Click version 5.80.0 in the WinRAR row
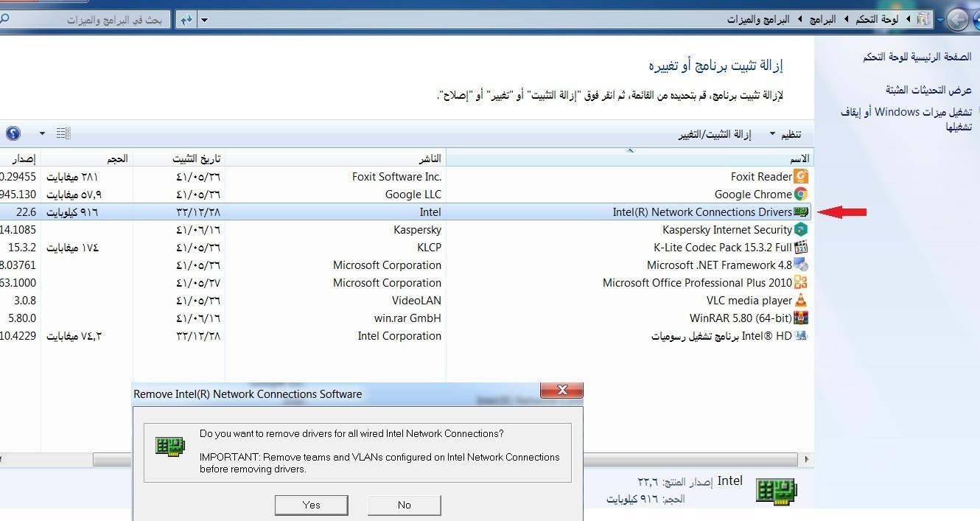This screenshot has width=980, height=521. (22, 318)
